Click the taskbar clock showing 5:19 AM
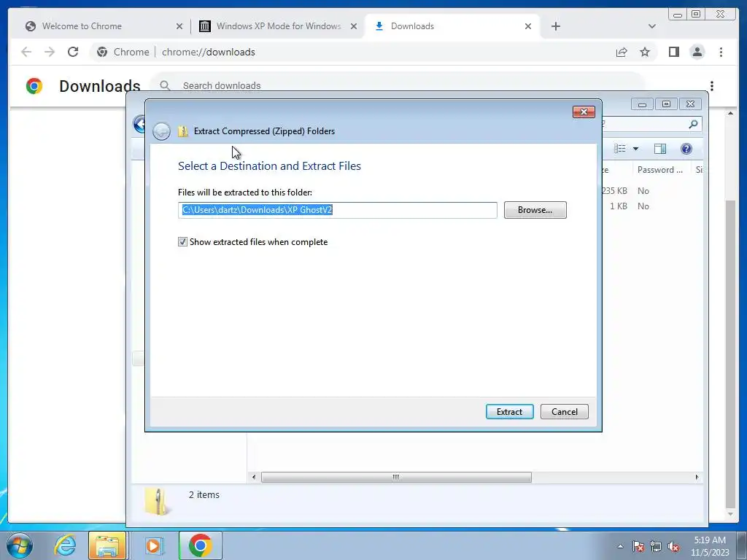 [x=710, y=546]
